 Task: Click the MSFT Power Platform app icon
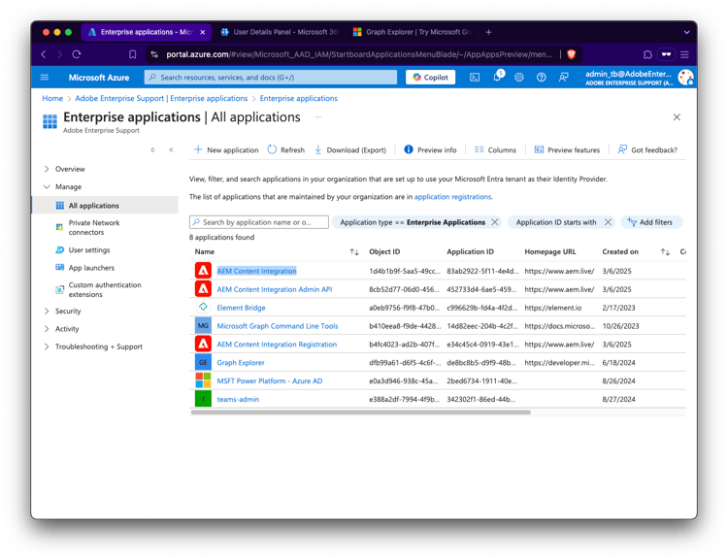(203, 380)
